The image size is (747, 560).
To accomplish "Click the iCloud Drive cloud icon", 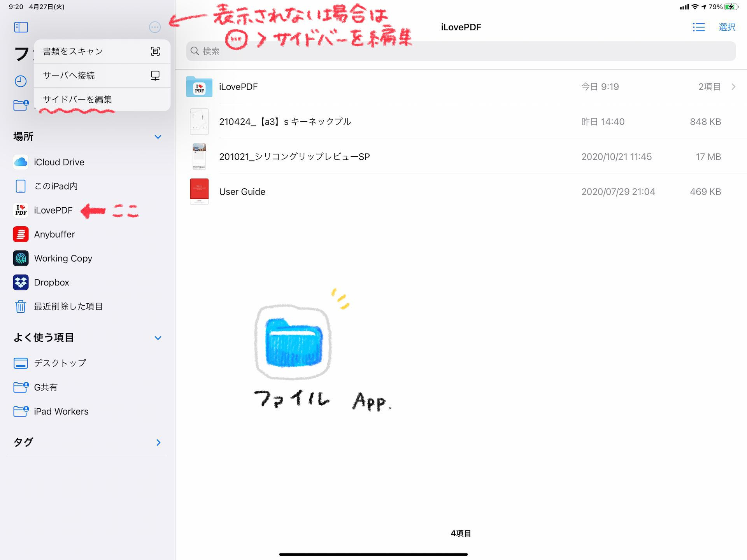I will coord(21,162).
